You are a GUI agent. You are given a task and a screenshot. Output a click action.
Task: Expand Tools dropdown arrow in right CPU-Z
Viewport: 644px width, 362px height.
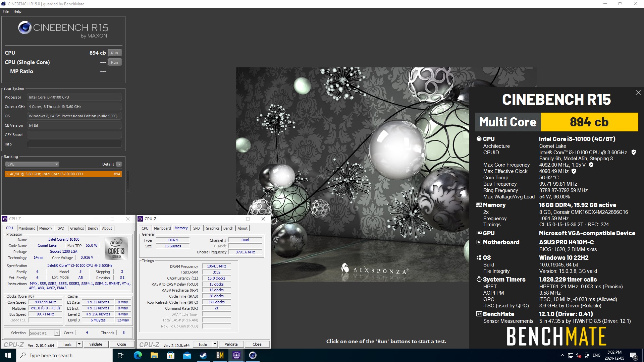(215, 344)
